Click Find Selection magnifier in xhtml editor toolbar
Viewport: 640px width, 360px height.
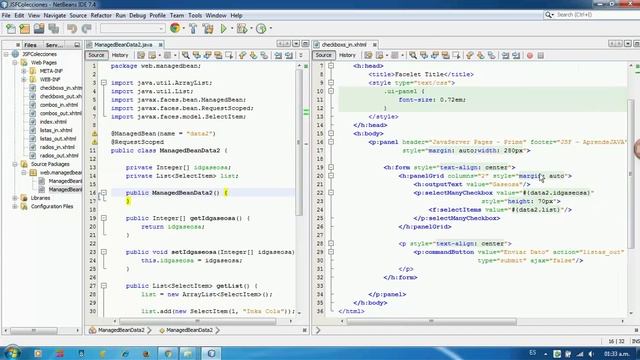pyautogui.click(x=413, y=55)
